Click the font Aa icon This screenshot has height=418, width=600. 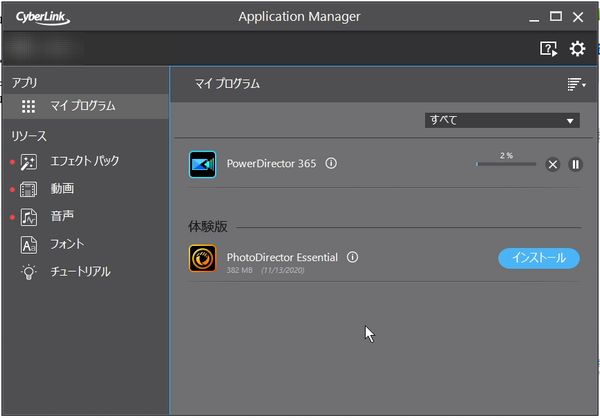[x=29, y=245]
